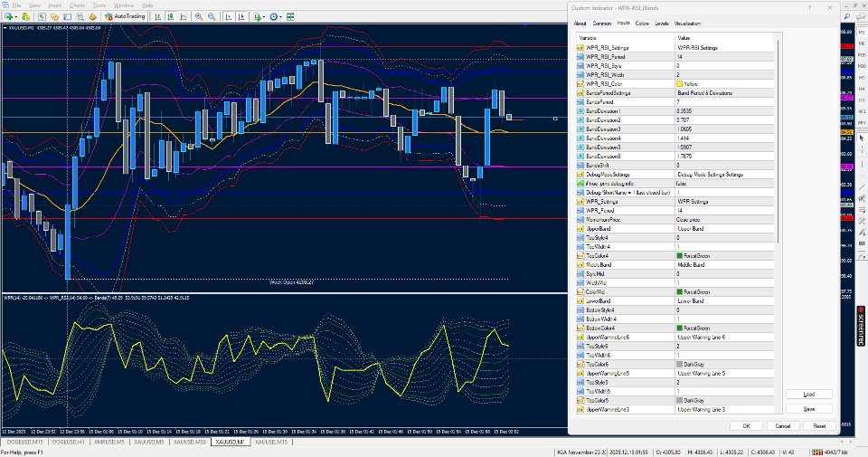Image resolution: width=868 pixels, height=457 pixels.
Task: Click the OK button
Action: point(746,426)
